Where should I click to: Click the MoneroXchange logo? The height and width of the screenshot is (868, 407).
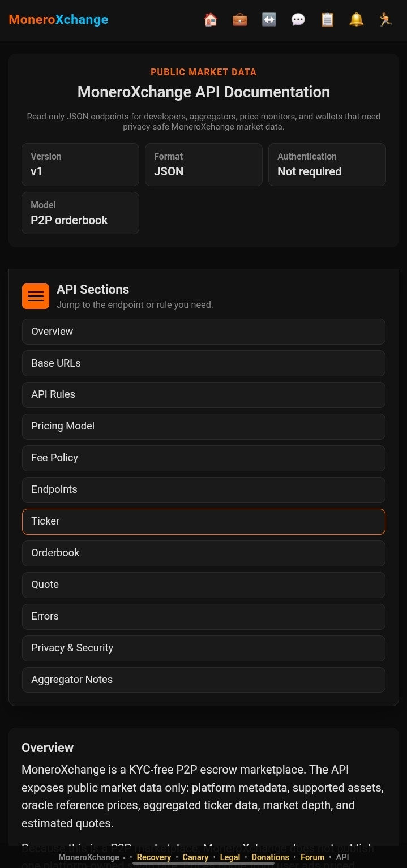tap(58, 20)
